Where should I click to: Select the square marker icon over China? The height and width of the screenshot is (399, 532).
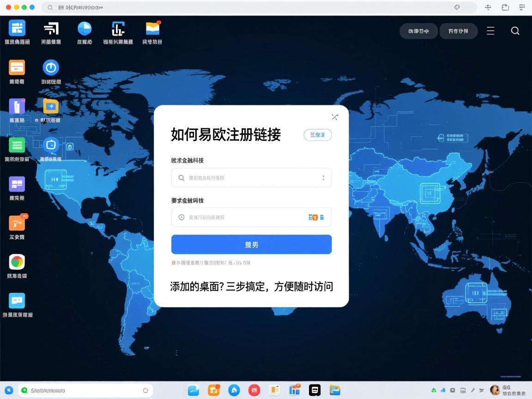coord(430,193)
